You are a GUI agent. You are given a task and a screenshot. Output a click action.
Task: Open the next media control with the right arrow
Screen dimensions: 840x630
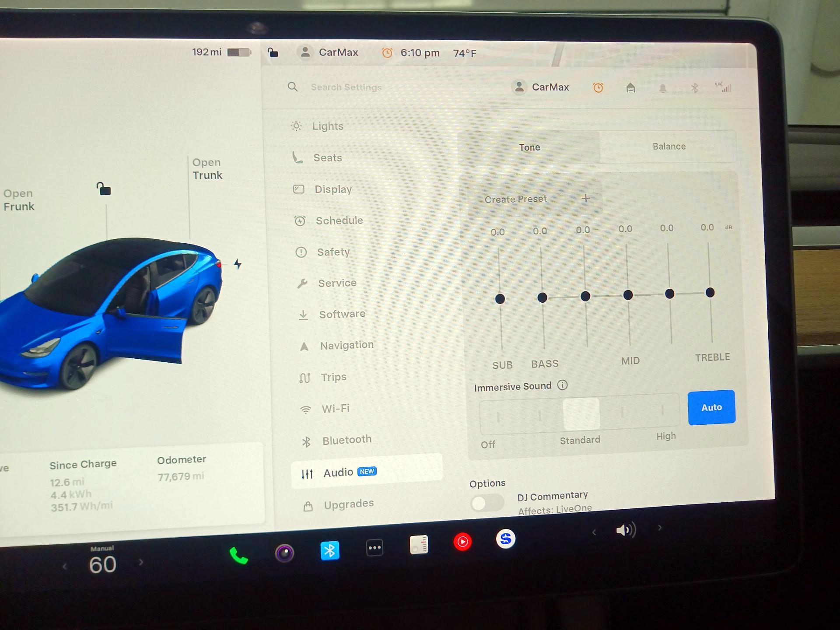[660, 528]
